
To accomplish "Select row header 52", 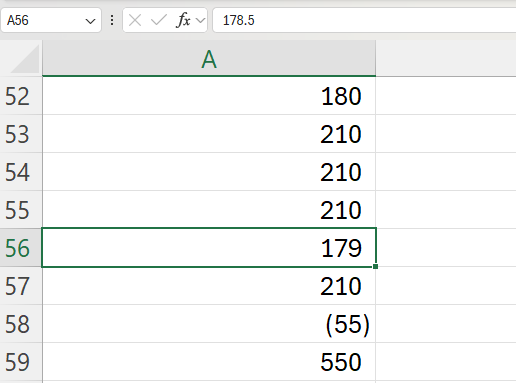I will pyautogui.click(x=21, y=96).
